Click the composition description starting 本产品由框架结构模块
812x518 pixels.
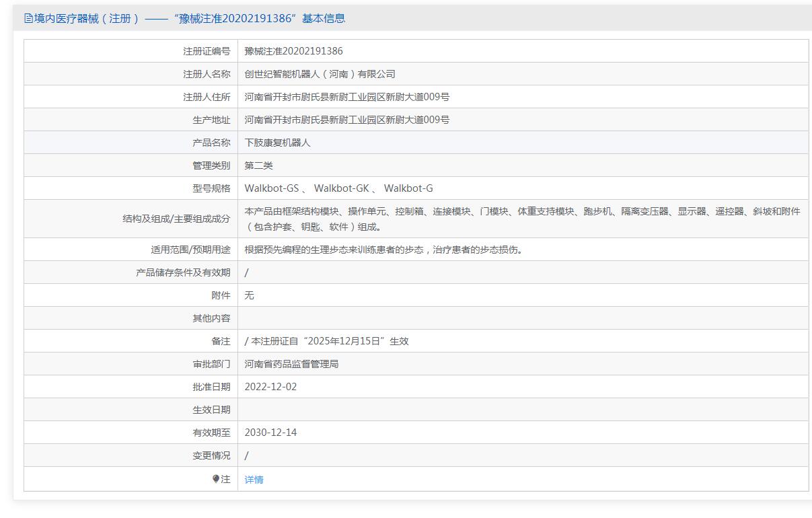523,219
